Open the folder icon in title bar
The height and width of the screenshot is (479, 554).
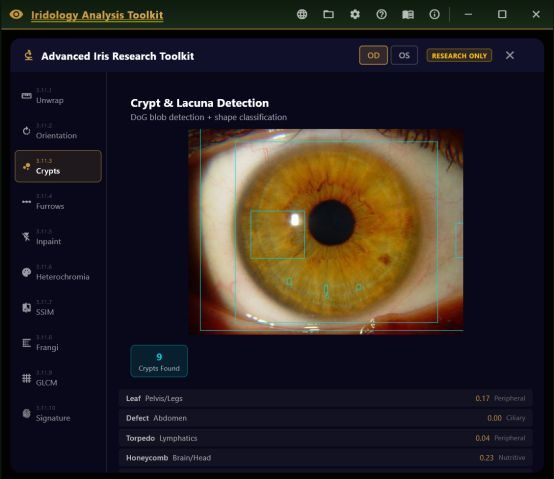pos(328,14)
